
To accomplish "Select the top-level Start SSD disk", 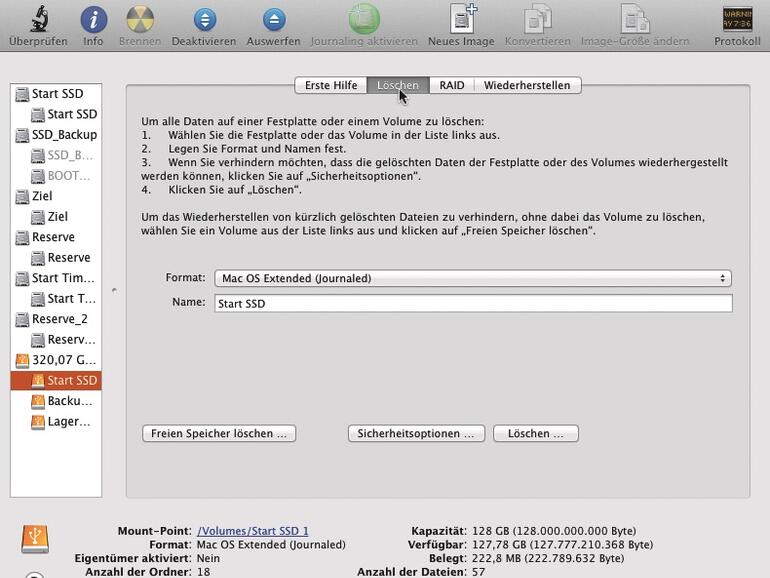I will point(56,93).
